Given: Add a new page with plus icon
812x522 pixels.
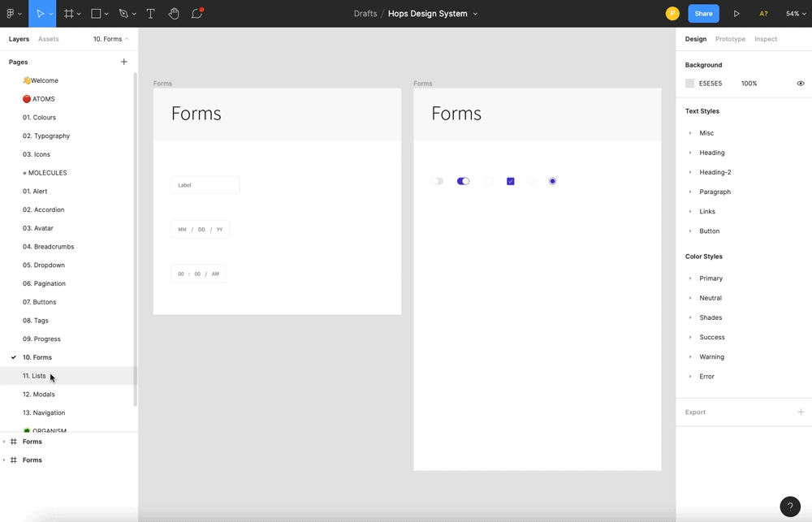Looking at the screenshot, I should [123, 62].
